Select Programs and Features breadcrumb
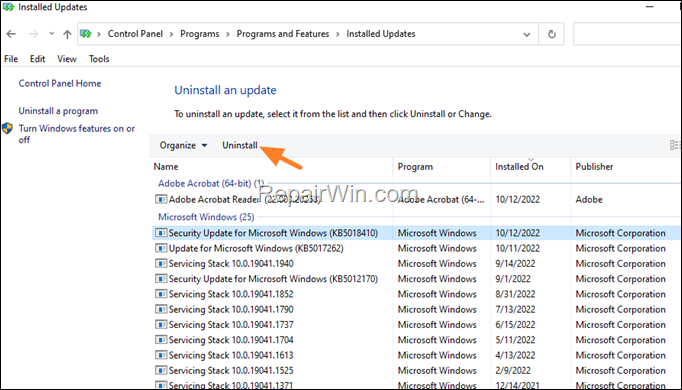Screen dimensions: 682x390 pyautogui.click(x=283, y=34)
